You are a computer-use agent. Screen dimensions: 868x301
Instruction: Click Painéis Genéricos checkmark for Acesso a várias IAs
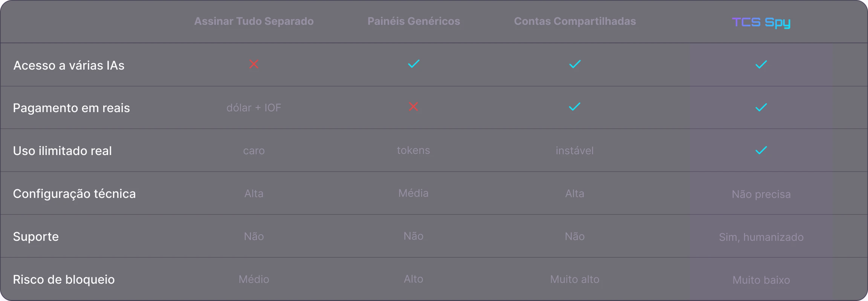click(x=414, y=64)
